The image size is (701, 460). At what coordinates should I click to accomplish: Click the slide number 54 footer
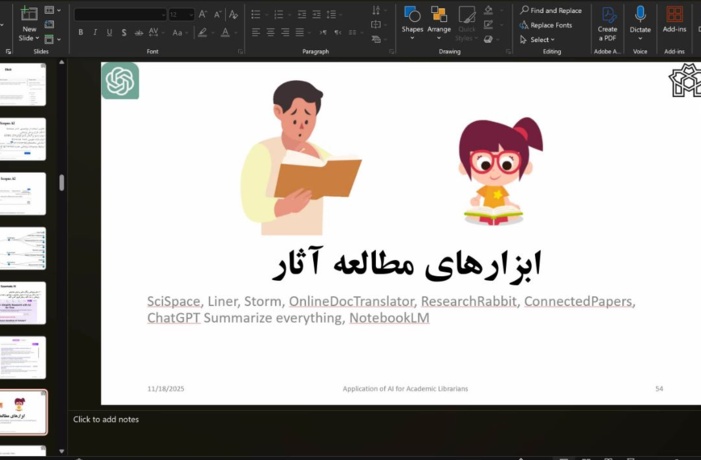(x=659, y=389)
